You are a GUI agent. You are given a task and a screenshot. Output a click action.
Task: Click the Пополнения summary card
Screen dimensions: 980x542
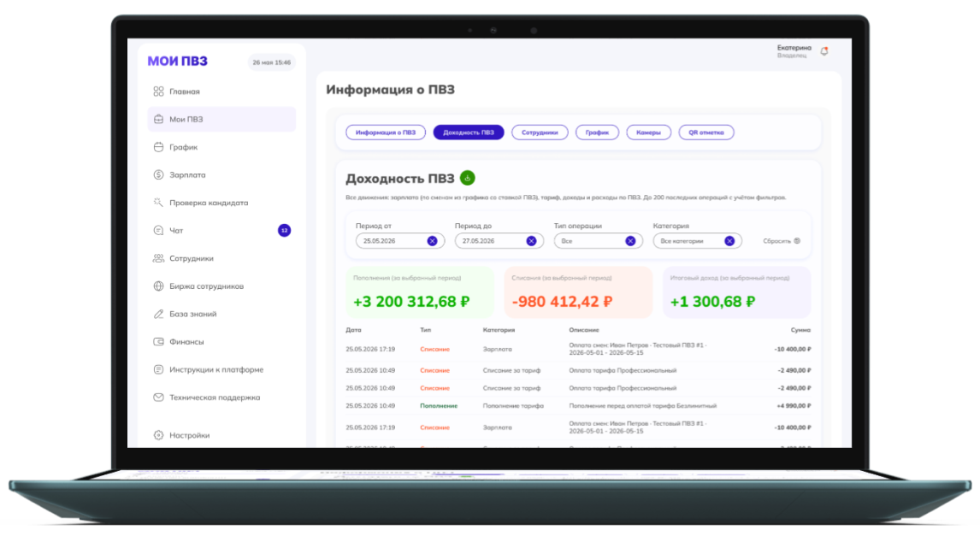click(420, 292)
